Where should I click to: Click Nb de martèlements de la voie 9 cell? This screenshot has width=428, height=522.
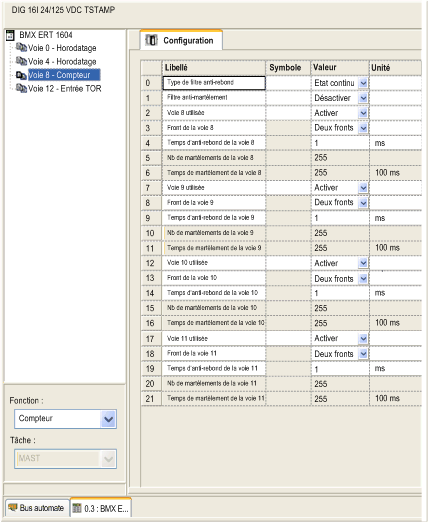click(214, 233)
